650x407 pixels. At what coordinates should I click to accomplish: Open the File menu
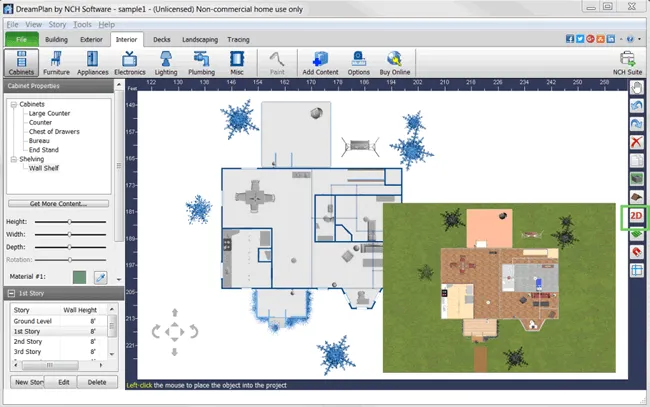(12, 24)
